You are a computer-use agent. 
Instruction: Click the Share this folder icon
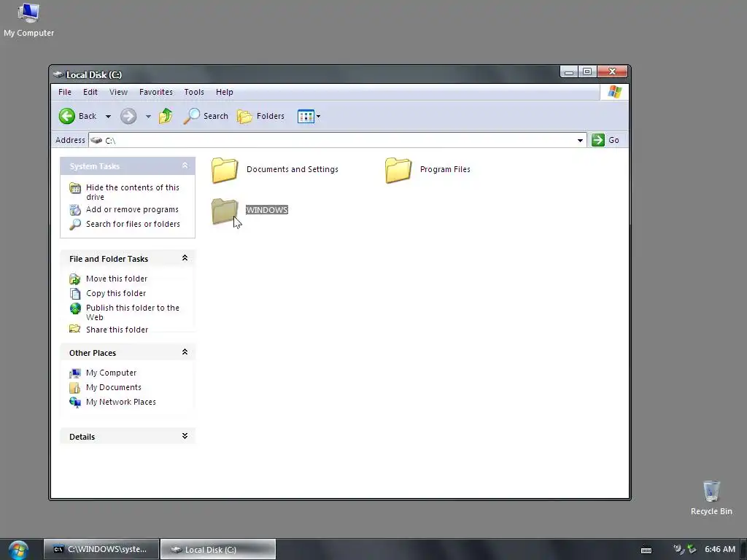[x=75, y=329]
